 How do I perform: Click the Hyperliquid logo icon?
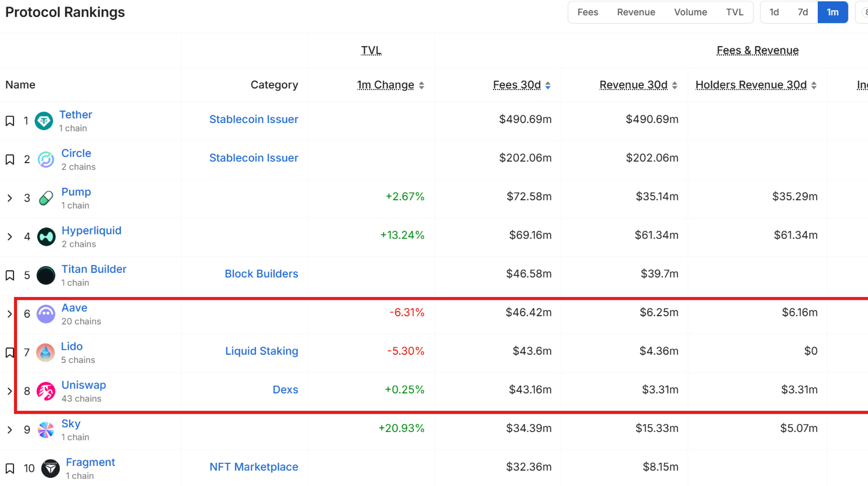pos(46,237)
